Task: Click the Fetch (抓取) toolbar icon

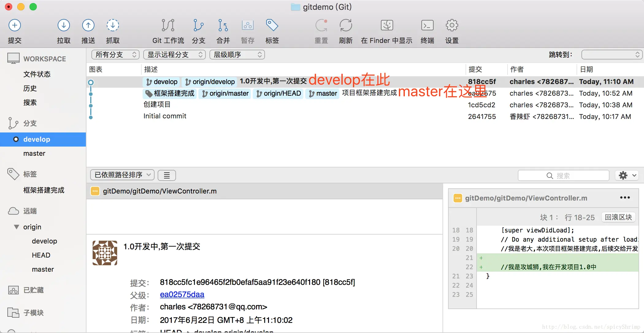Action: 113,25
